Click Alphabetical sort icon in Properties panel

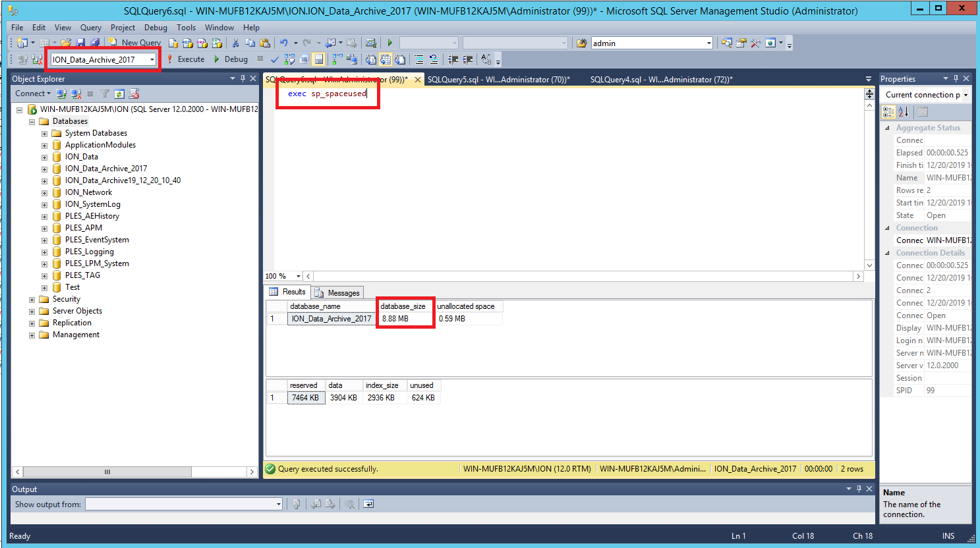tap(904, 112)
